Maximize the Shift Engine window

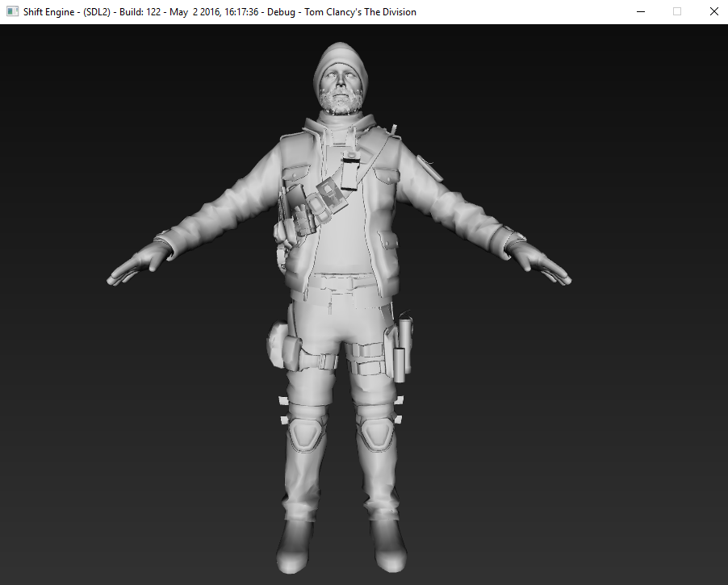[677, 11]
